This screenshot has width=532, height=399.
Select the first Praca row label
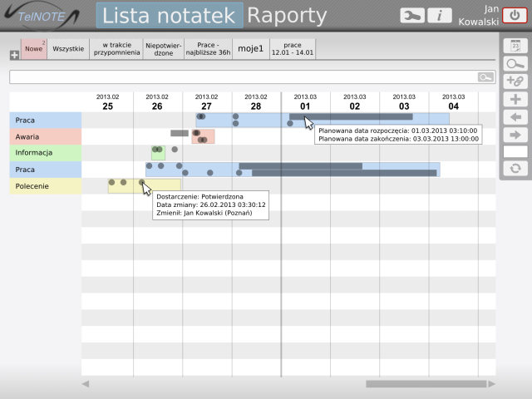tap(46, 120)
